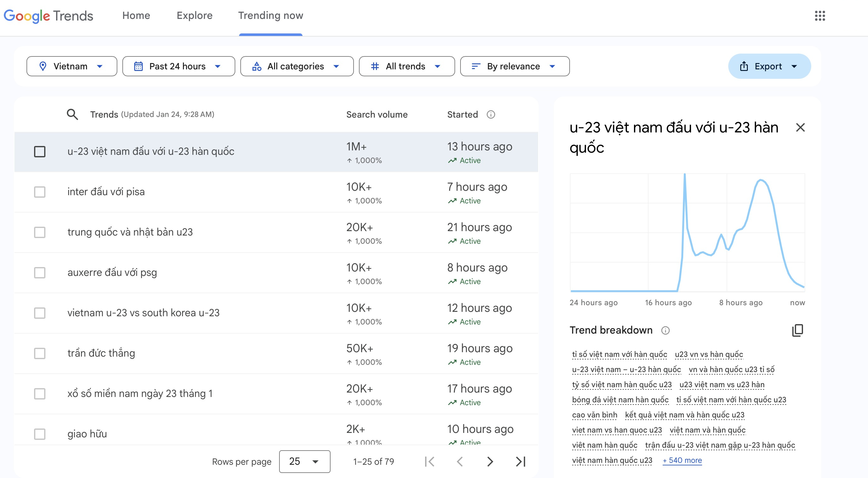Screen dimensions: 868x478
Task: Open the All categories dropdown arrow
Action: pos(336,66)
